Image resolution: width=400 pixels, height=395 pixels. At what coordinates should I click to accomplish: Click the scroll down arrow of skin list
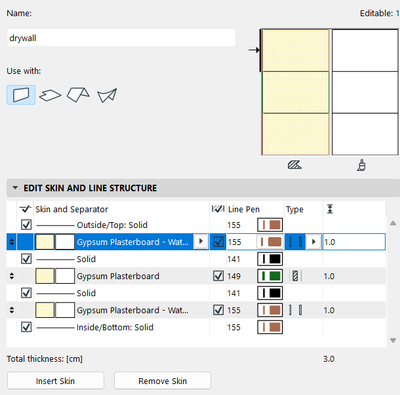[393, 340]
